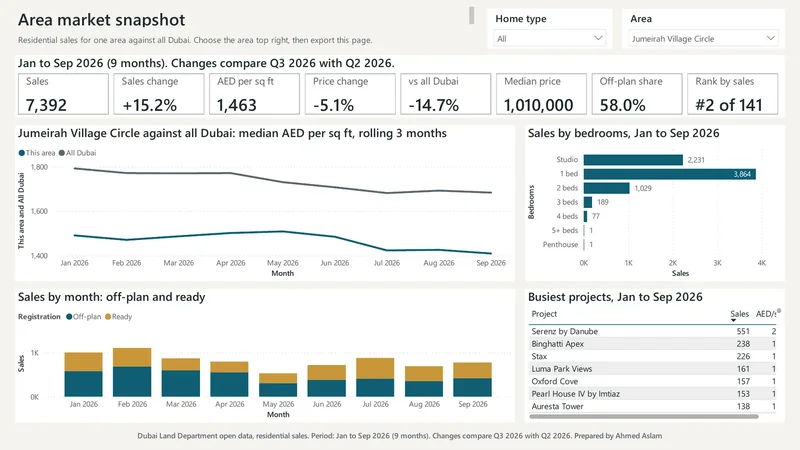This screenshot has width=800, height=450.
Task: Click the 2,231 label on Studio bar
Action: point(696,160)
